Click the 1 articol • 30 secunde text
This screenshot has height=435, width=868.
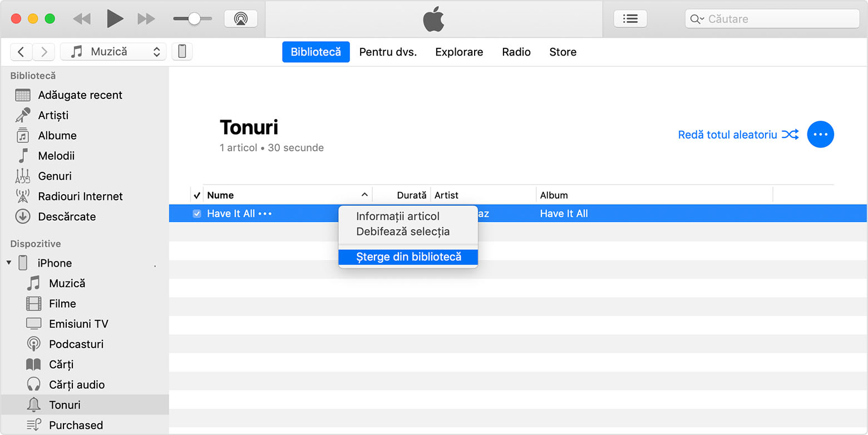tap(272, 148)
